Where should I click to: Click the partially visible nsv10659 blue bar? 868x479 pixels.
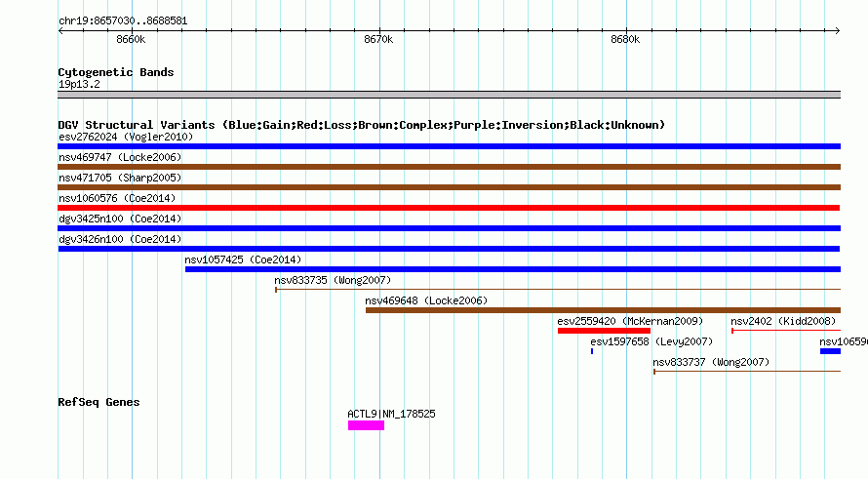830,351
